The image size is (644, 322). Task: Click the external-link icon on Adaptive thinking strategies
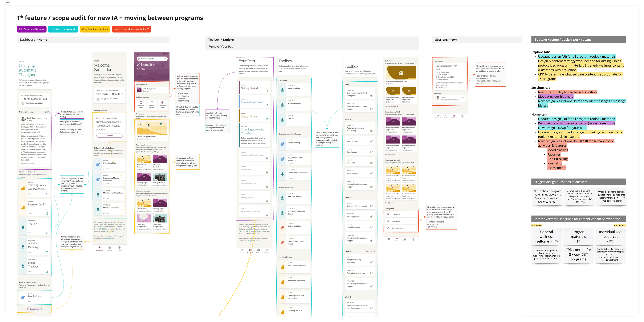coord(371,262)
